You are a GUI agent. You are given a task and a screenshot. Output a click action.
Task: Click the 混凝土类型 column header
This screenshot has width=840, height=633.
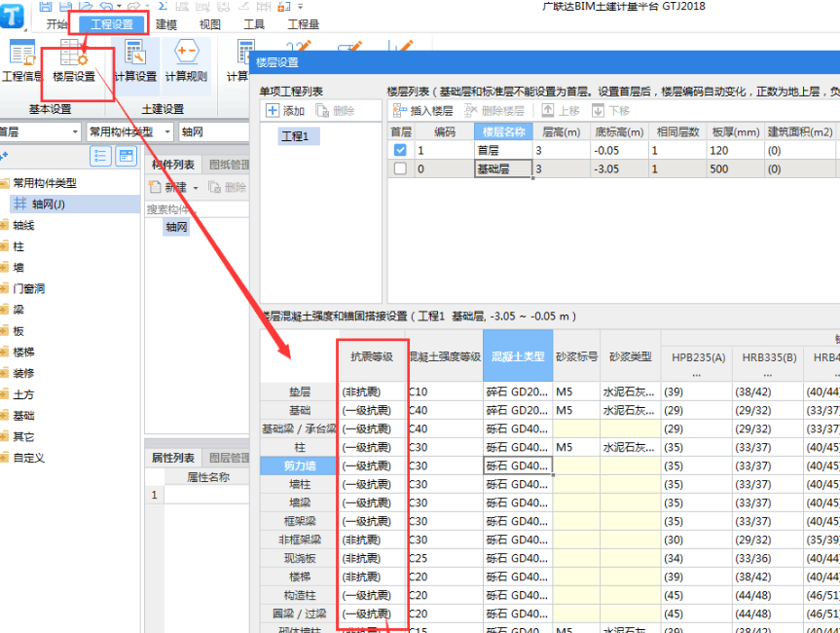point(518,356)
